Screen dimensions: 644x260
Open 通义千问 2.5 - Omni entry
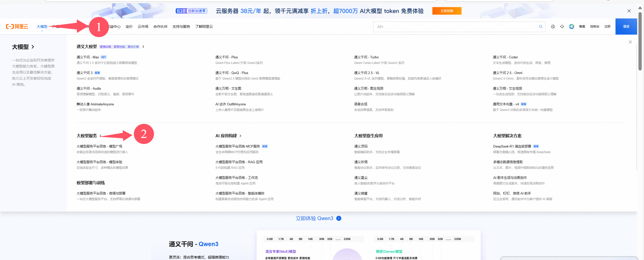click(x=508, y=73)
